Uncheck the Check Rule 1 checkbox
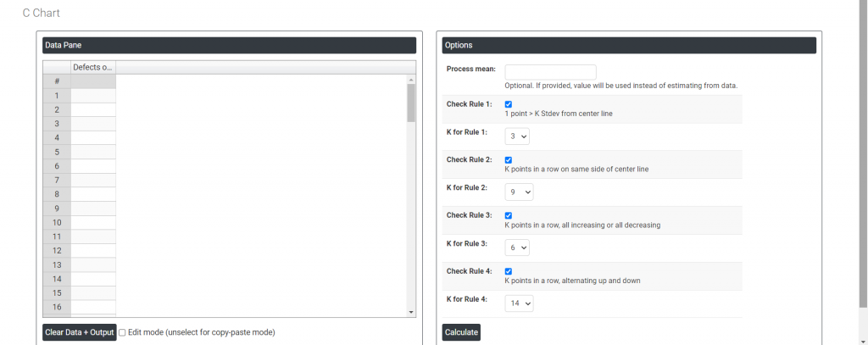Viewport: 868px width, 345px height. coord(509,104)
